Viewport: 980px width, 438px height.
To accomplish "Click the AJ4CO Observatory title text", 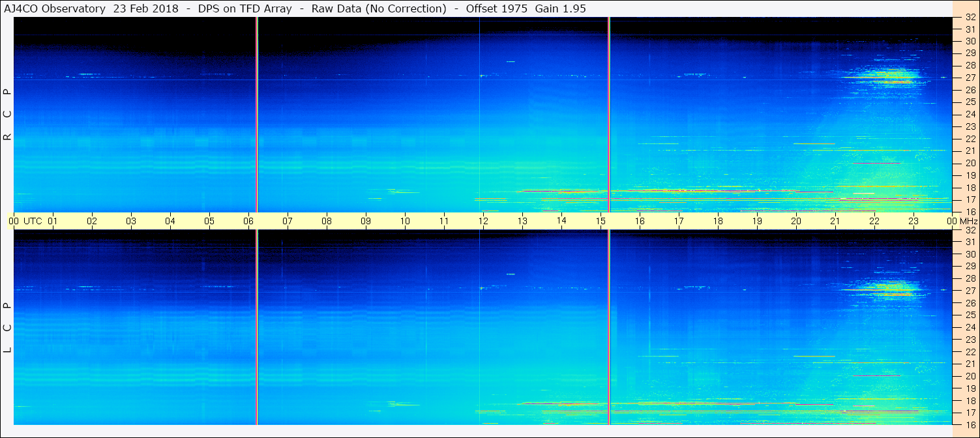I will click(55, 8).
